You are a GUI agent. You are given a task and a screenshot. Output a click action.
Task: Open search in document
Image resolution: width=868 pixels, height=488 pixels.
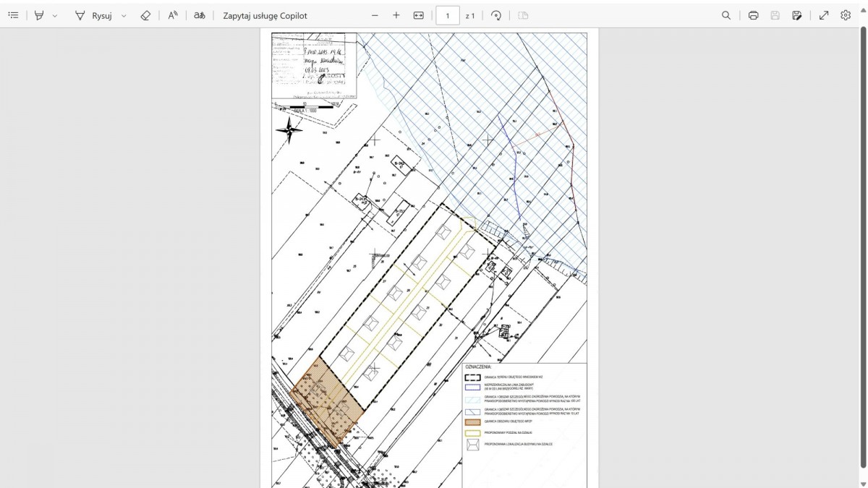point(726,15)
